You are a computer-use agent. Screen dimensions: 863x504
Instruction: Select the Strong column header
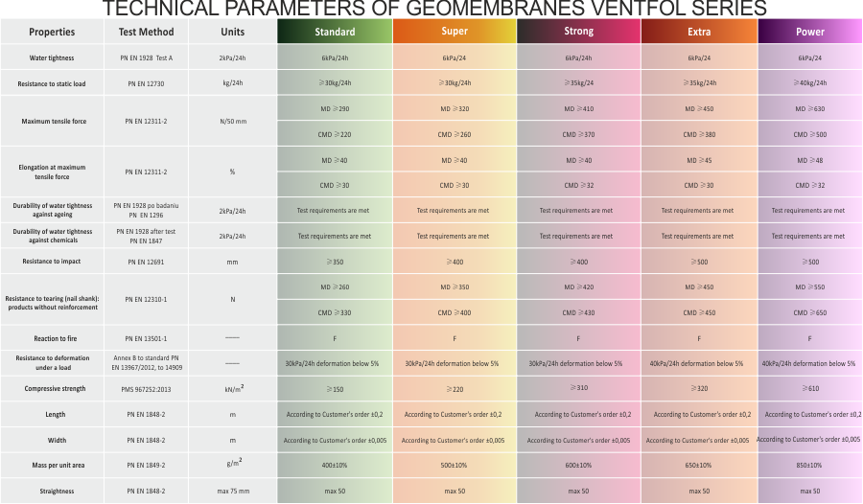578,32
